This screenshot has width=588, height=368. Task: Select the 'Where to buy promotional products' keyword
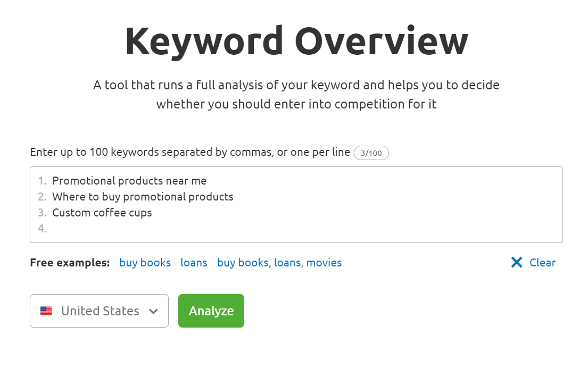pyautogui.click(x=143, y=196)
